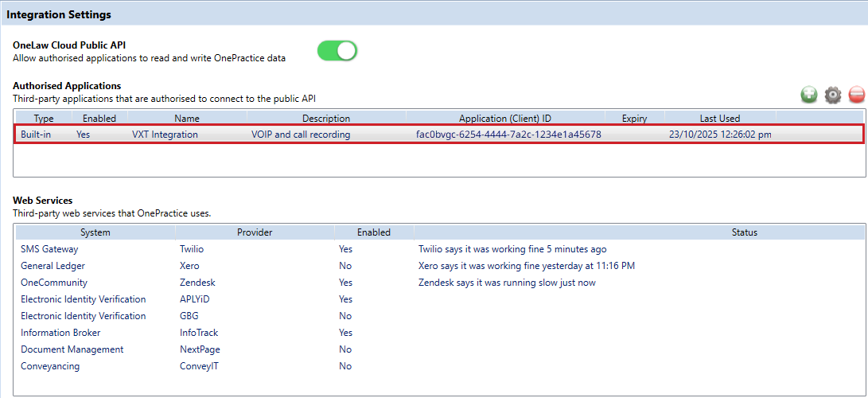The image size is (868, 398).
Task: Click the GBG provider cell
Action: pos(189,316)
